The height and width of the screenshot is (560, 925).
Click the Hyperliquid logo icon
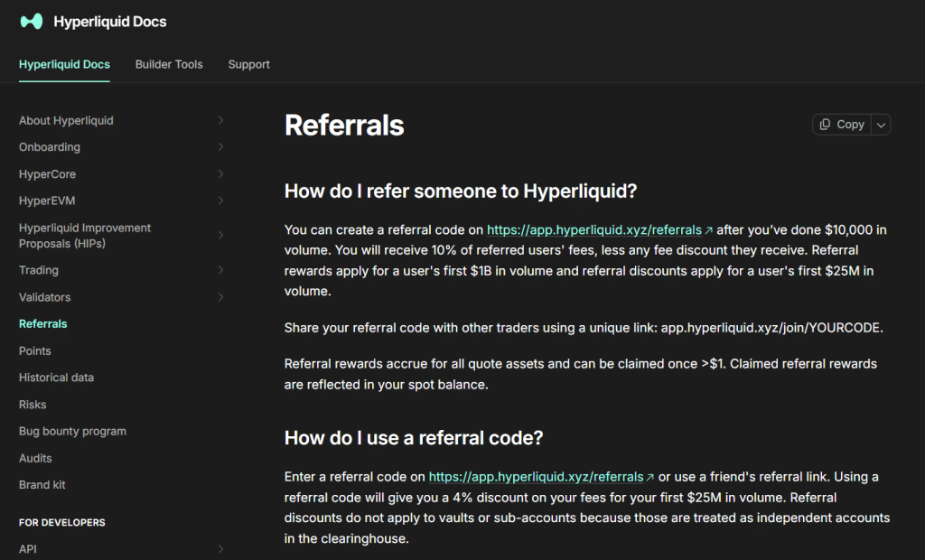point(32,22)
